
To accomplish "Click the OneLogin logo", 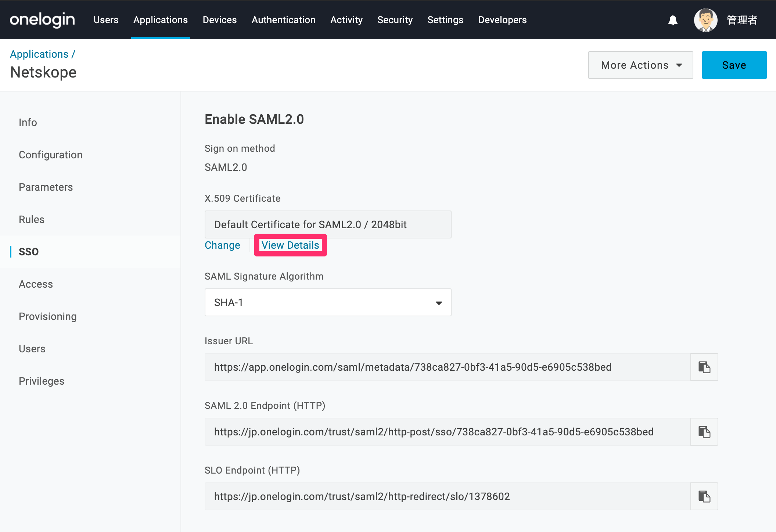I will point(42,20).
